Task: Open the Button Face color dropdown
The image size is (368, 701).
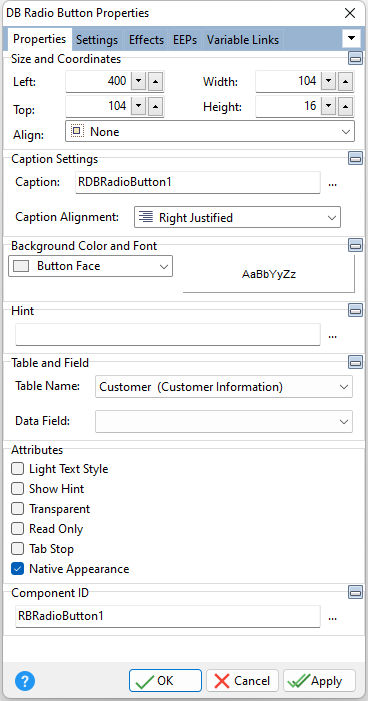Action: (90, 266)
